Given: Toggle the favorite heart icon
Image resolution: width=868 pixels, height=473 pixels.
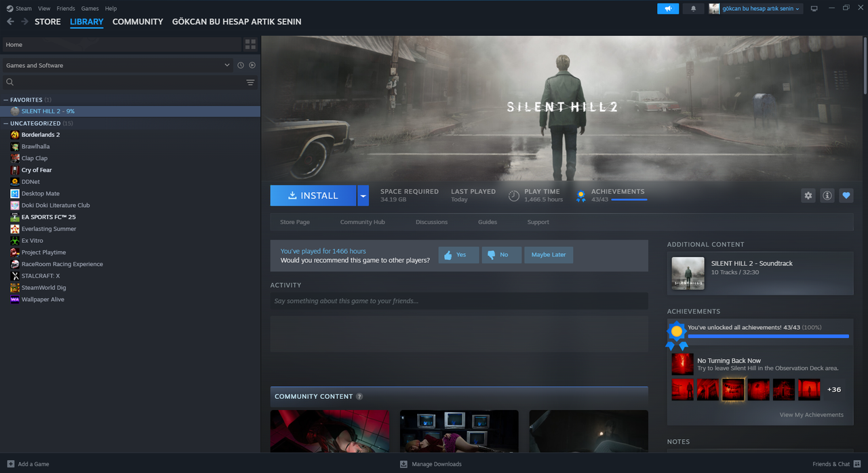Looking at the screenshot, I should pos(846,195).
